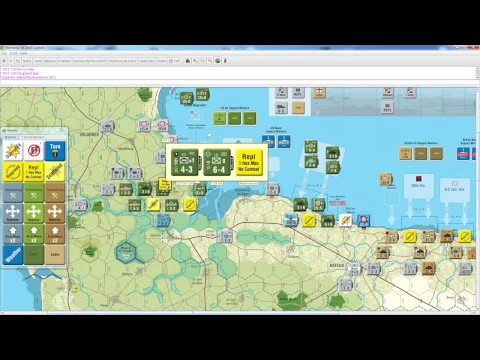Select the tan Entrenching marker
Viewport: 480px width, 360px height.
click(x=55, y=193)
